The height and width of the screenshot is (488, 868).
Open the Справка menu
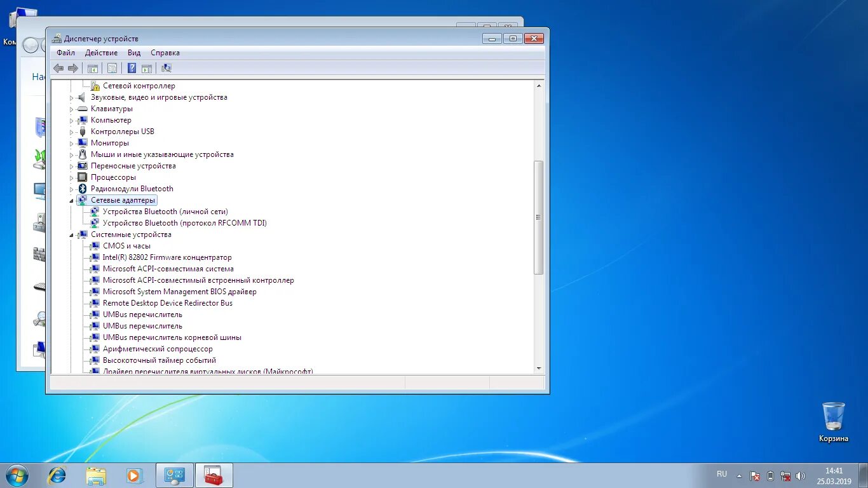(x=165, y=53)
